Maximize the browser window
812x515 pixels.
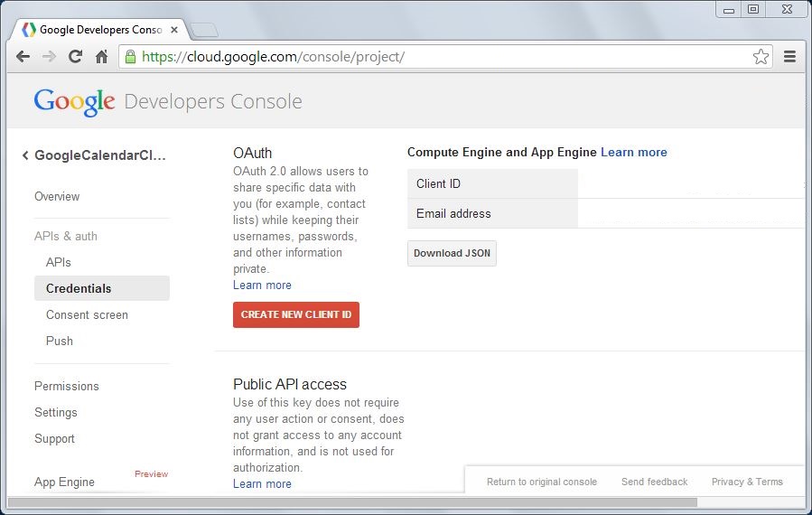pyautogui.click(x=753, y=9)
